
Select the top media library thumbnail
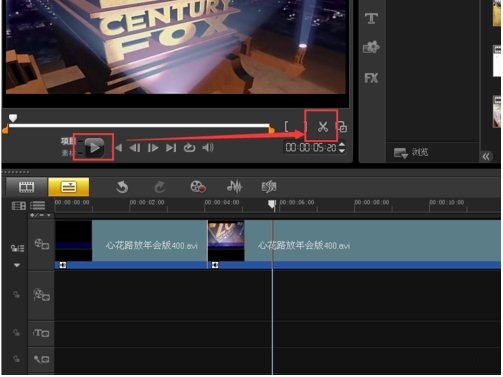497,13
